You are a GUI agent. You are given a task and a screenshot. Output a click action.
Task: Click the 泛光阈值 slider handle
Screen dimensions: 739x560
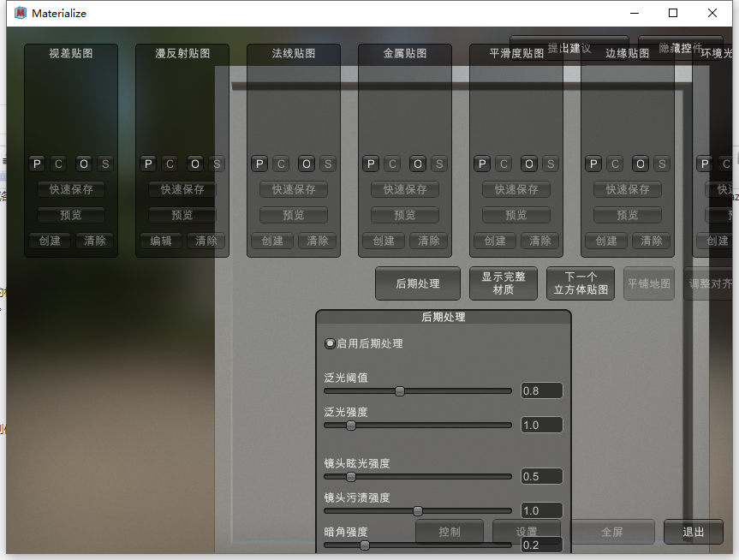(399, 390)
